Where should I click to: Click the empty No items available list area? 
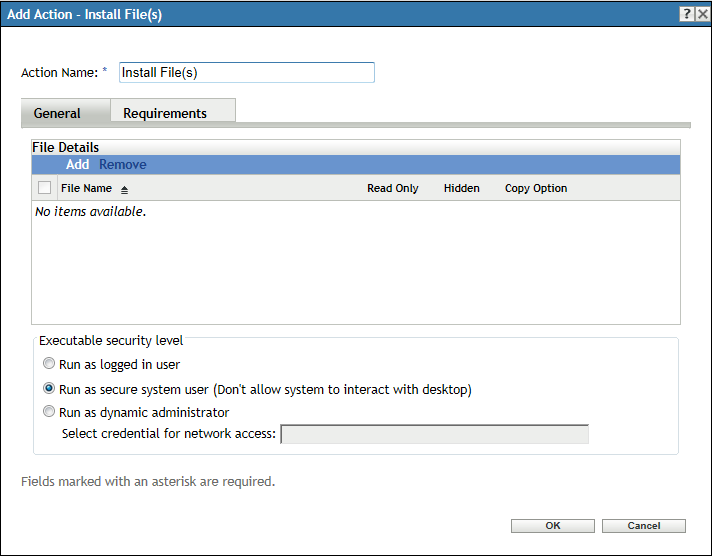[x=355, y=265]
